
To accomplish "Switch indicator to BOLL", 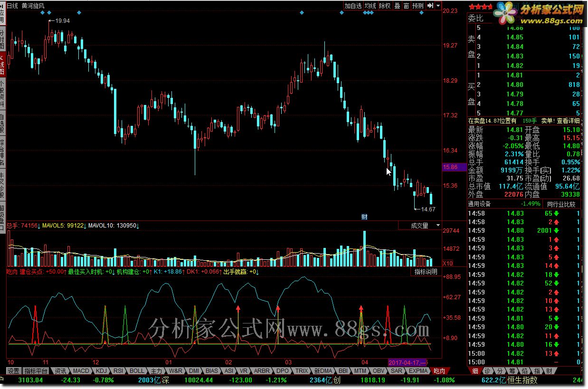I will (137, 371).
